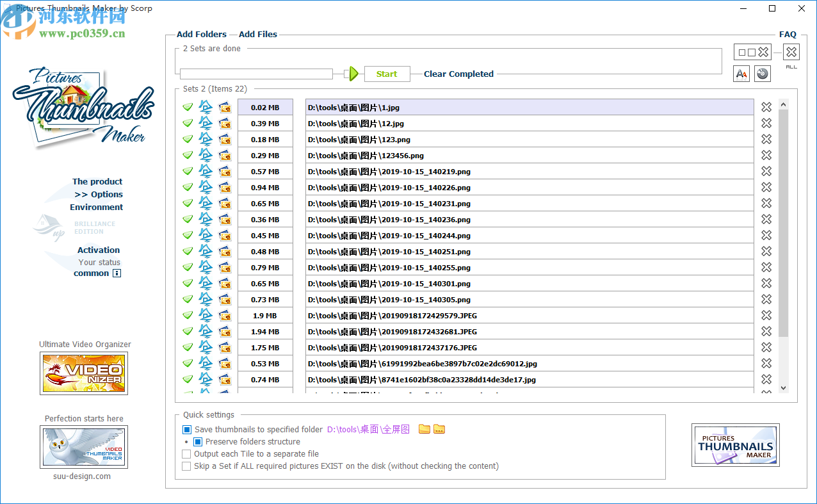Screen dimensions: 817x504
Task: Click the picture icon on the 12.jpg row
Action: [x=225, y=124]
